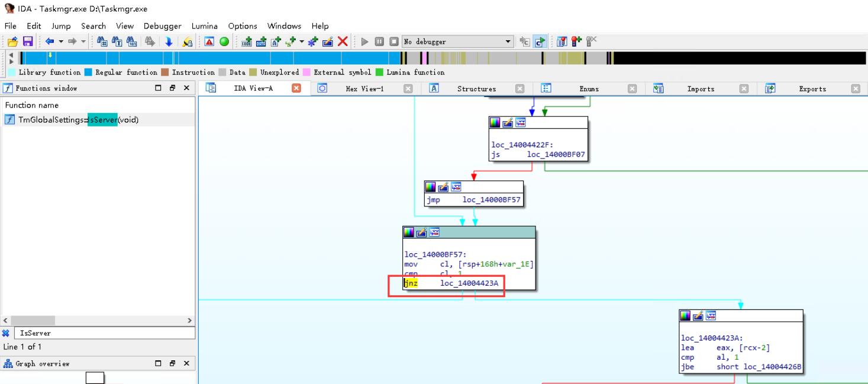
Task: Open the Search menu
Action: pyautogui.click(x=93, y=26)
